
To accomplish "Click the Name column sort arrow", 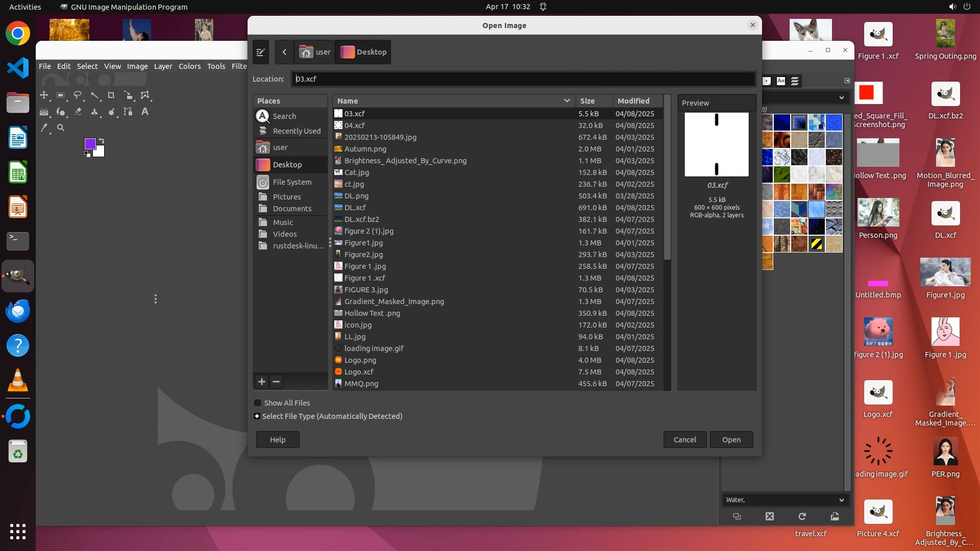I will 567,101.
